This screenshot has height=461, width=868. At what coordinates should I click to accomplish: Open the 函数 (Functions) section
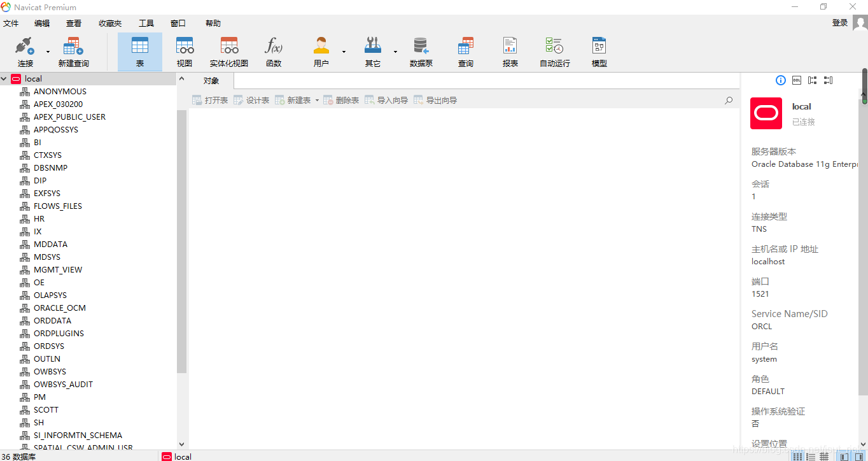coord(273,51)
